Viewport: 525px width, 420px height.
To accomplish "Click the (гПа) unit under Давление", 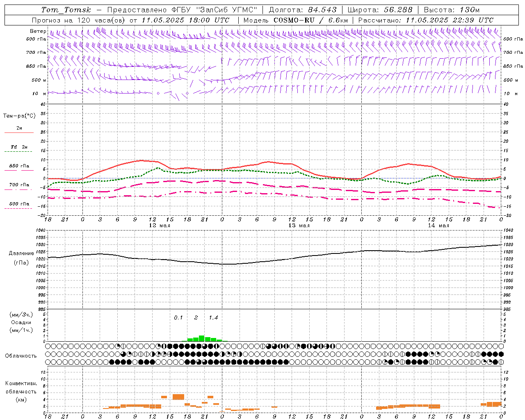I will 21,263.
